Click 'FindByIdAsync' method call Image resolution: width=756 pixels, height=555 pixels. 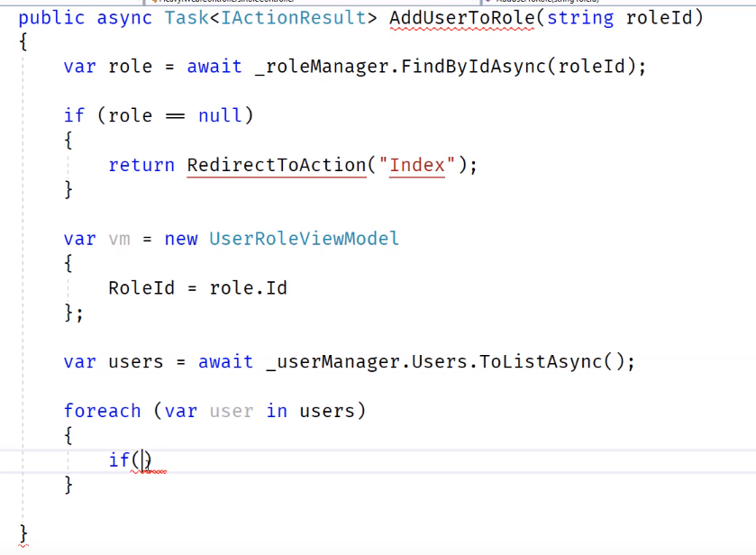click(473, 66)
